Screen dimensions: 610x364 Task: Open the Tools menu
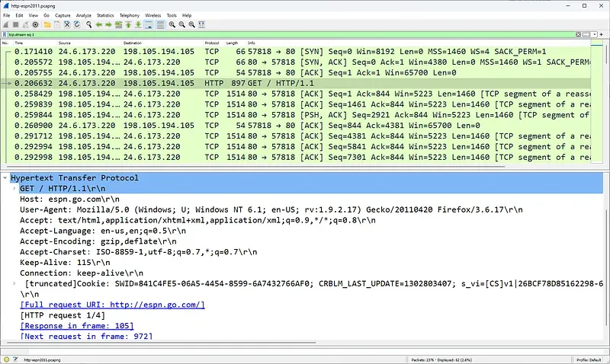[x=172, y=15]
